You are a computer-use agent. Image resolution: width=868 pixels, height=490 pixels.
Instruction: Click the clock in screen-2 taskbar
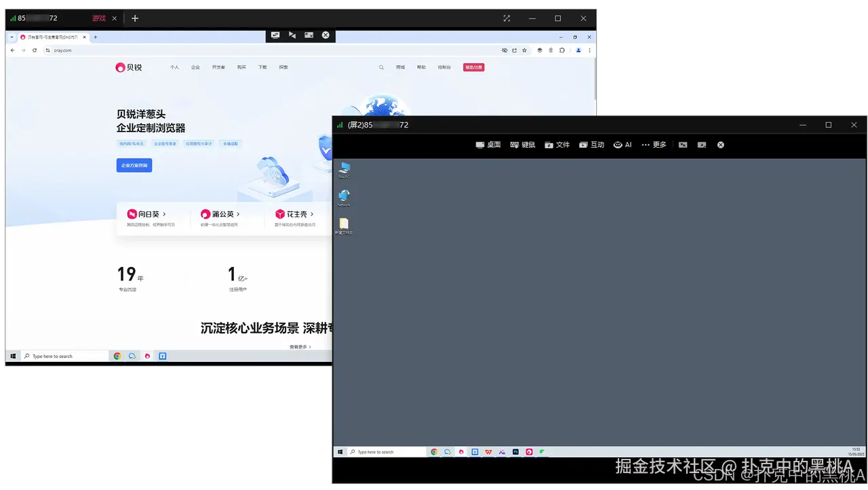point(856,451)
